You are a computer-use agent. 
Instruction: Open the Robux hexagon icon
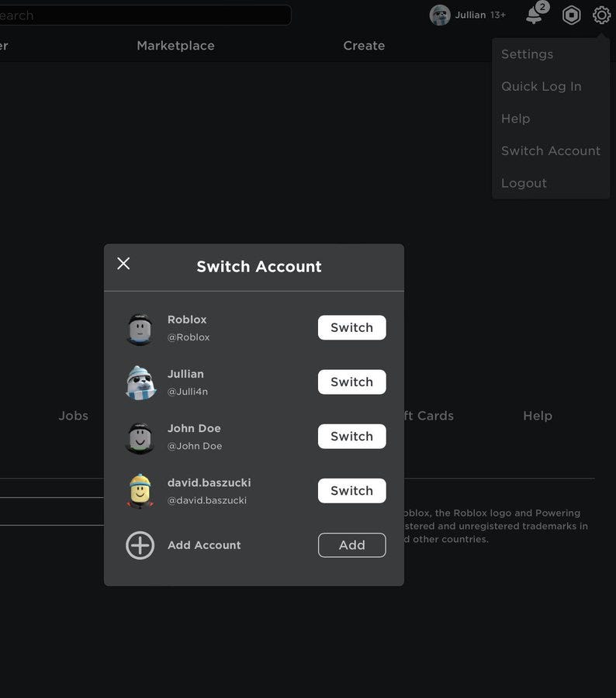point(571,16)
